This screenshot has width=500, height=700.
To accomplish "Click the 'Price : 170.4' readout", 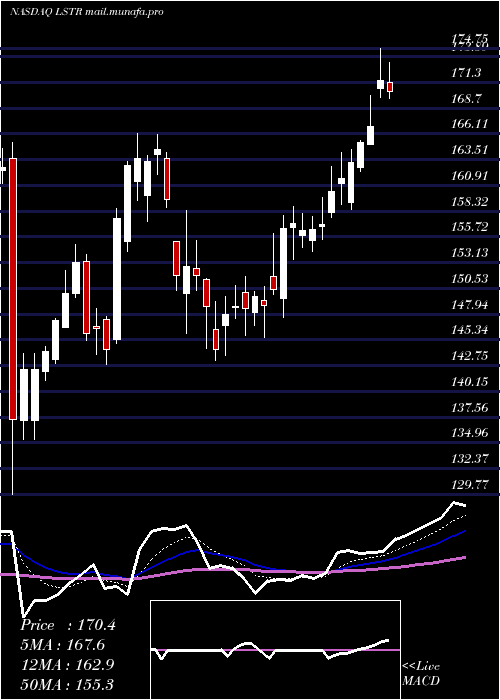I will click(x=68, y=625).
